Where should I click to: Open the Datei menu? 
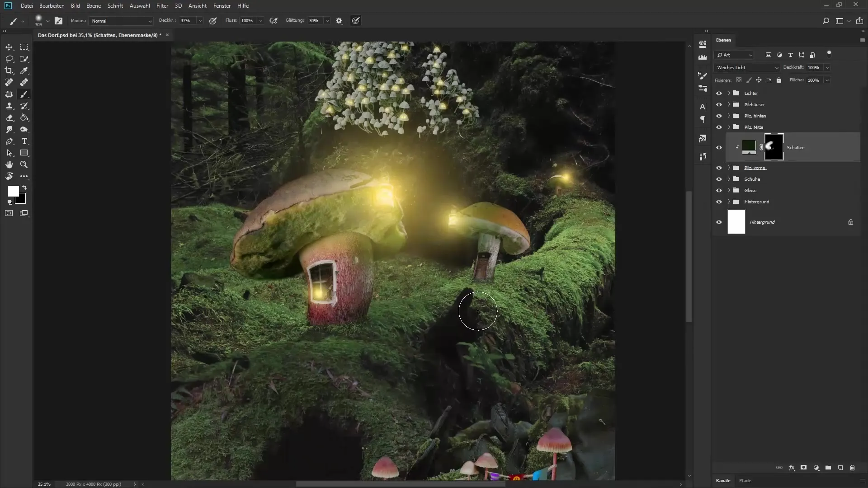click(27, 5)
